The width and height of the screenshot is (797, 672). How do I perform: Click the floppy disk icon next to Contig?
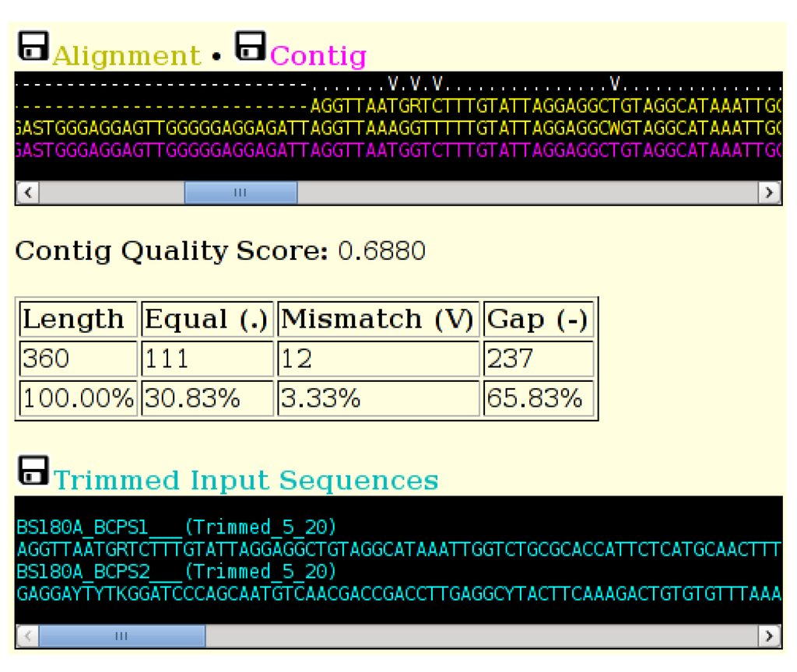click(x=251, y=44)
